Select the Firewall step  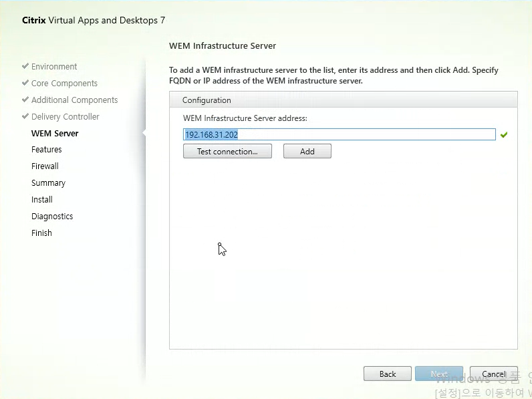point(45,166)
